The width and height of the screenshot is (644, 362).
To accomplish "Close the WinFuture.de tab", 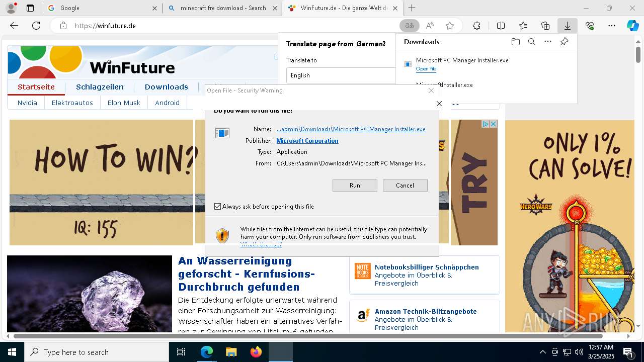I will pyautogui.click(x=395, y=8).
